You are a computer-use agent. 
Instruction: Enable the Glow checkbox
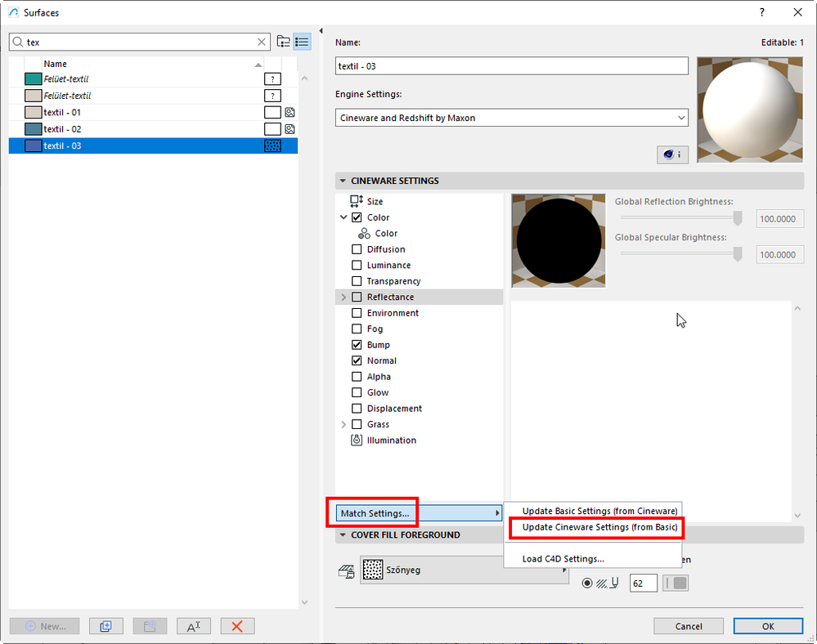click(357, 392)
